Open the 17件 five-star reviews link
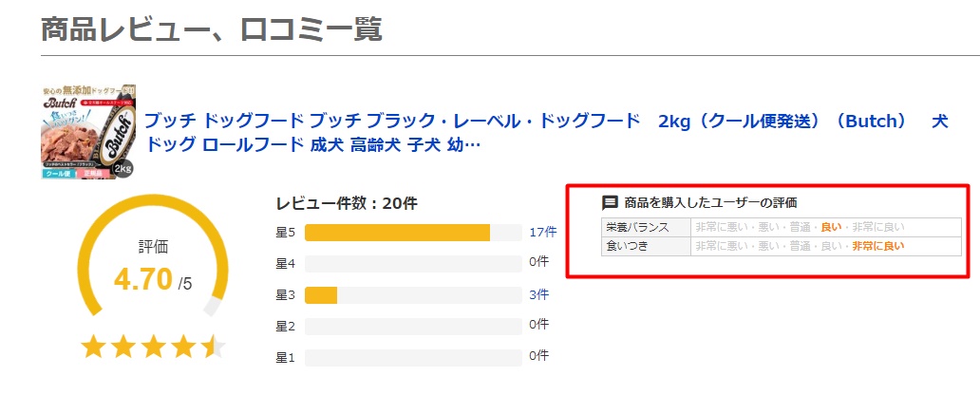This screenshot has height=395, width=980. [543, 232]
